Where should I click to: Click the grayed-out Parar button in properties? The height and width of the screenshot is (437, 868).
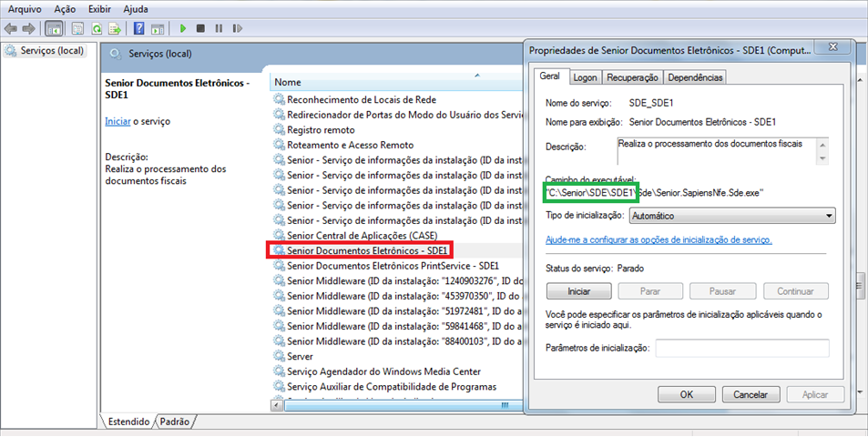(x=650, y=291)
